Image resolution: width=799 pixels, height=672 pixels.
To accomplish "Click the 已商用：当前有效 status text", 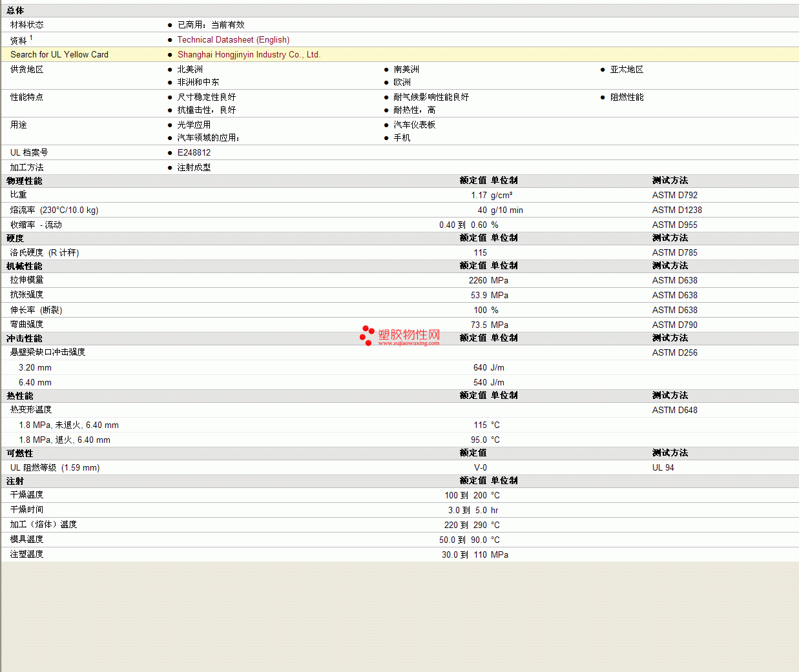I will click(211, 25).
